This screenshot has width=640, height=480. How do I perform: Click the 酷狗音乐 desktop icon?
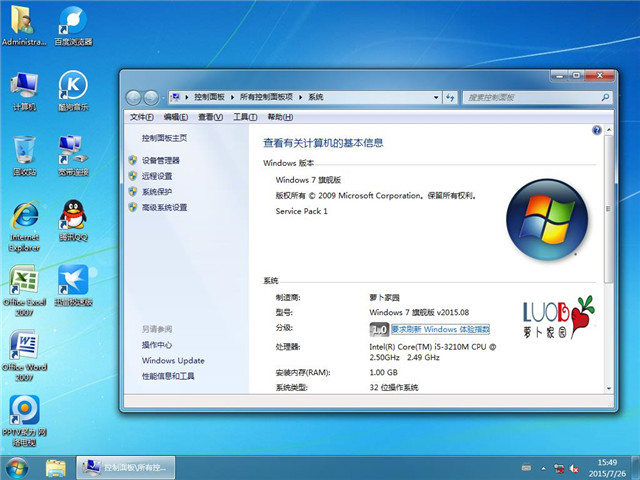coord(72,86)
